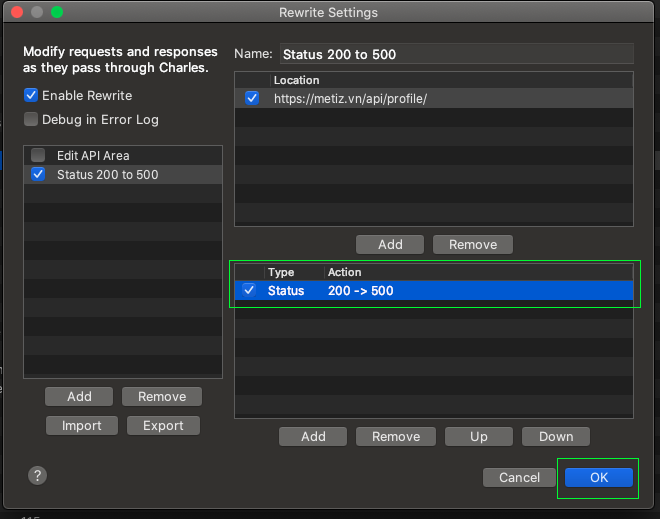
Task: Open the help question mark icon
Action: pos(37,476)
